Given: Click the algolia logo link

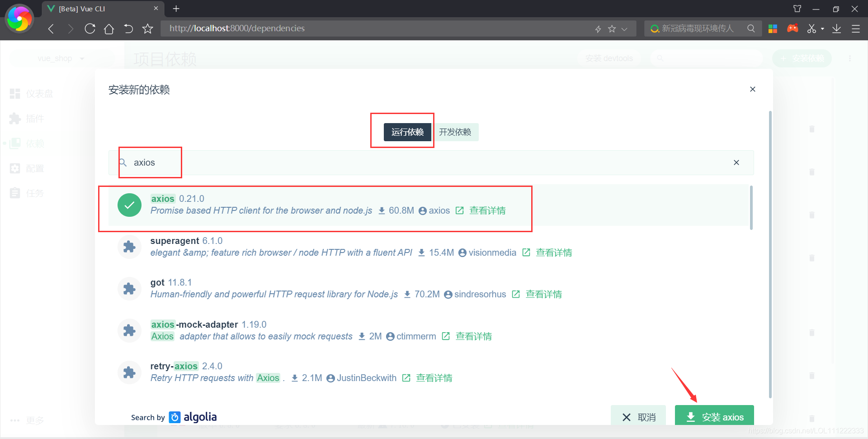Looking at the screenshot, I should coord(193,417).
